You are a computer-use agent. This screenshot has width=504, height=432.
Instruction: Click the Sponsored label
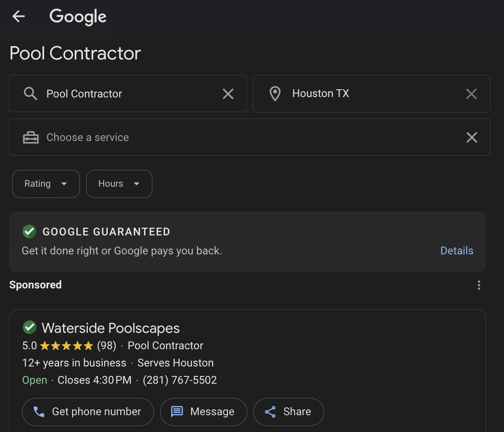(x=35, y=285)
